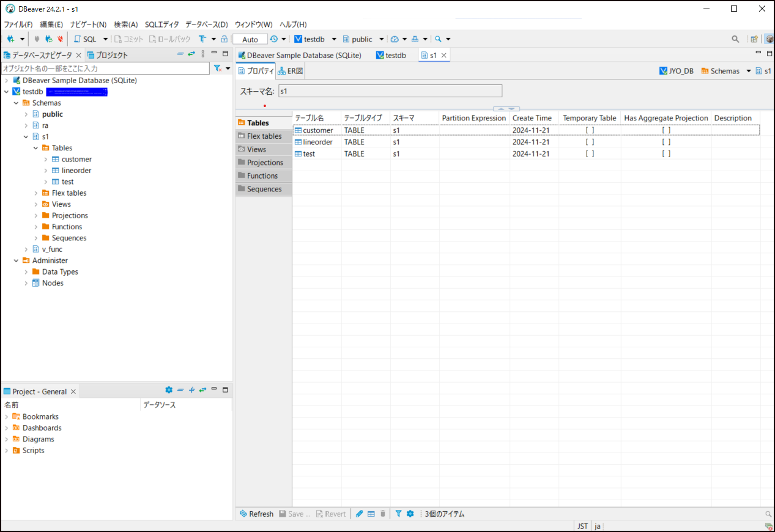The width and height of the screenshot is (775, 532).
Task: Open gear settings in Project - General panel
Action: (169, 390)
